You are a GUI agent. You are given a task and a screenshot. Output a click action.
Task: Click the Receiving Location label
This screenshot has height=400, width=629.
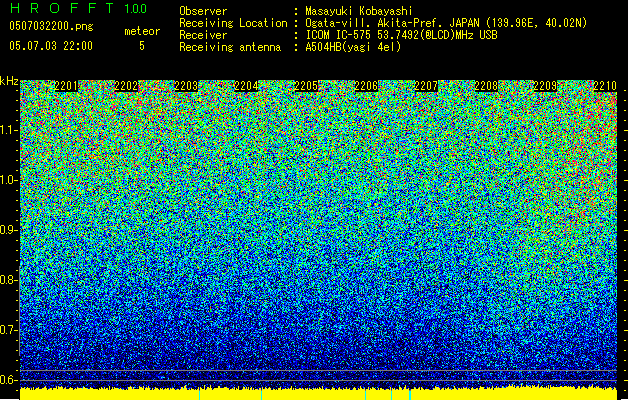click(x=233, y=23)
